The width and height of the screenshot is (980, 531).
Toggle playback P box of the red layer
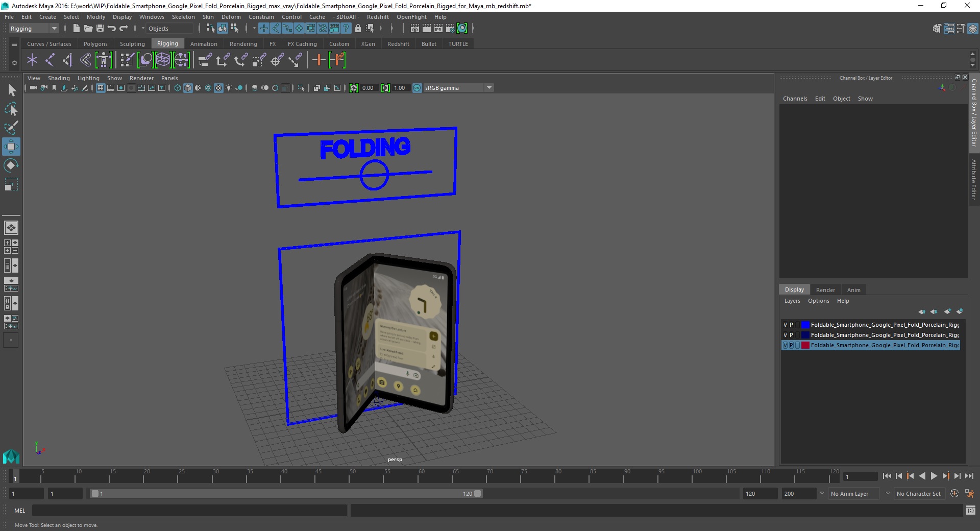click(791, 345)
